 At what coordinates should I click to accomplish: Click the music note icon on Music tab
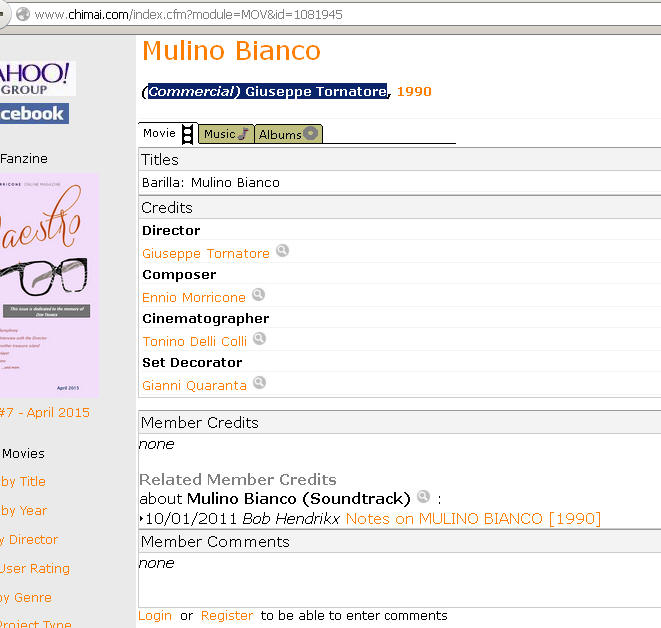(243, 134)
